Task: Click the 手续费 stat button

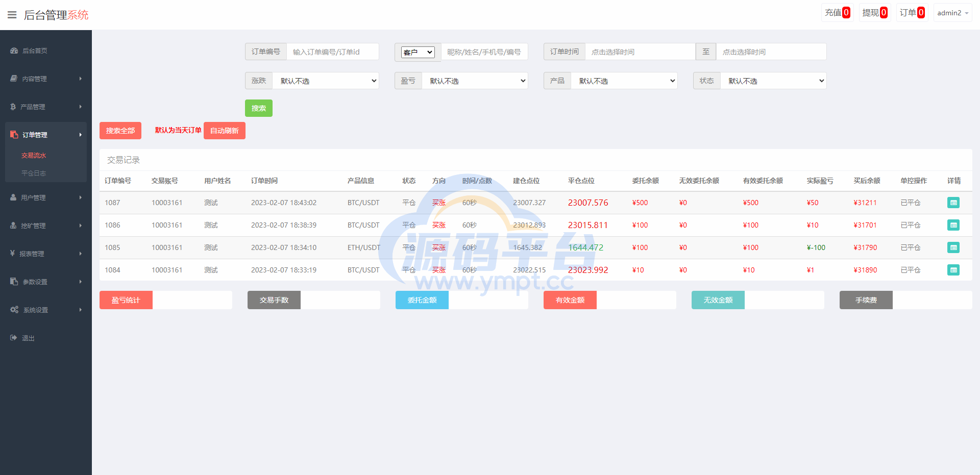Action: tap(866, 300)
